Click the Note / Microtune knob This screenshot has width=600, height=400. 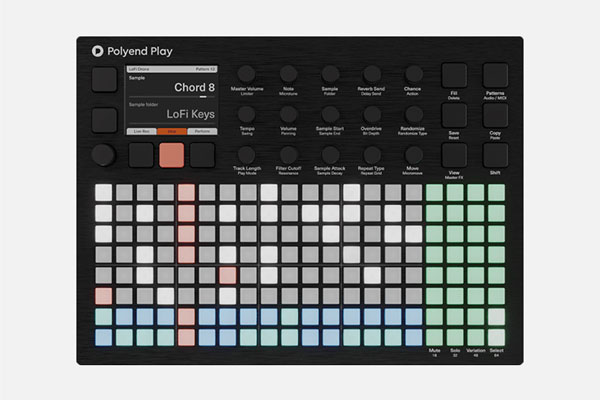pos(288,74)
